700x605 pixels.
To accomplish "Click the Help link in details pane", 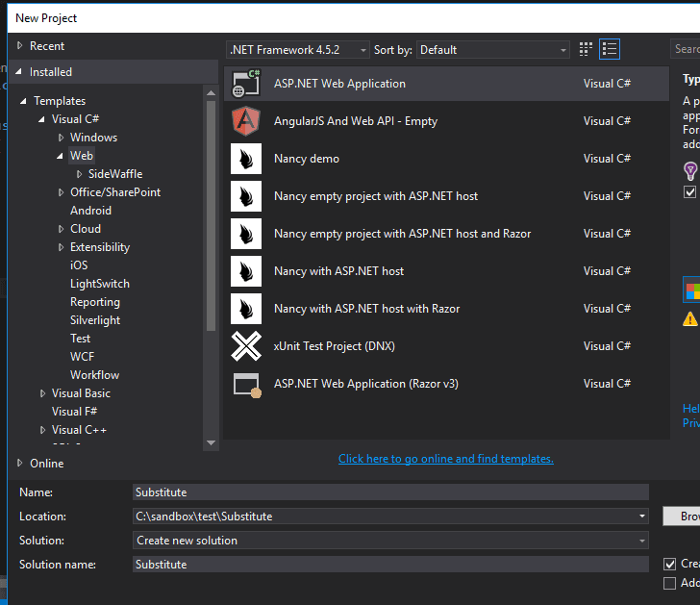I will tap(691, 408).
